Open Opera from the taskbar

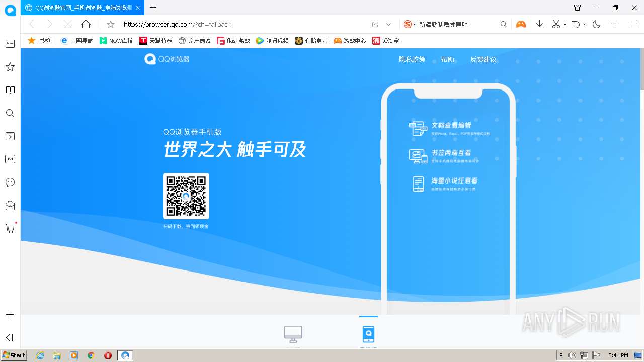click(x=108, y=355)
